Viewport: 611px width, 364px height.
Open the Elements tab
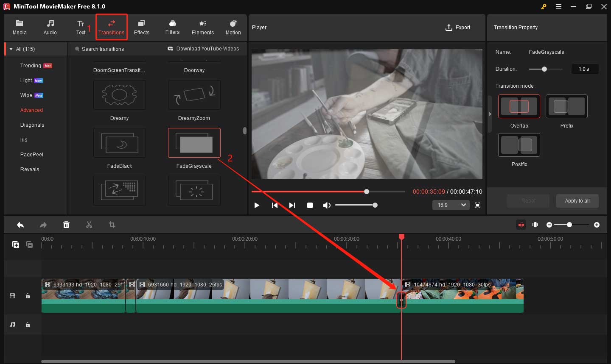(x=203, y=28)
